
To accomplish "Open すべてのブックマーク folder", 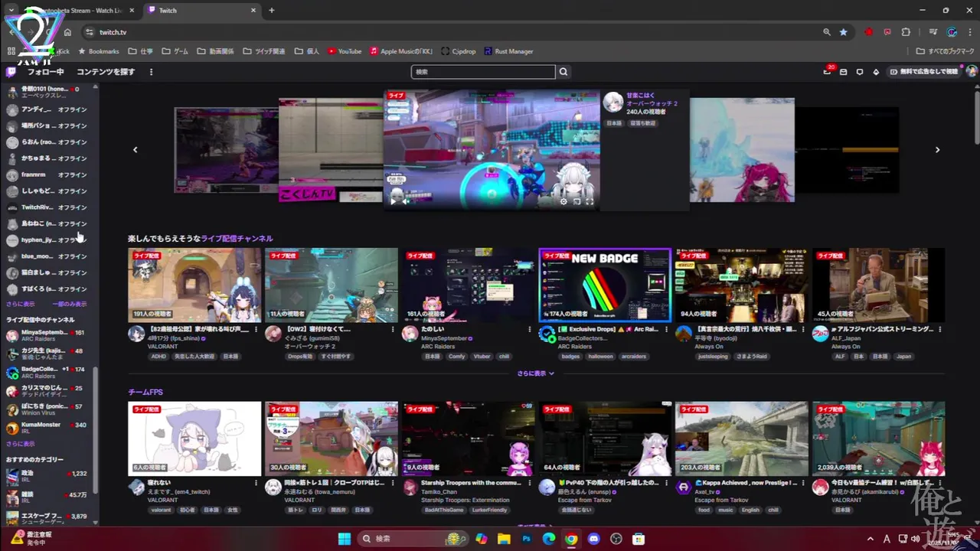I will click(x=946, y=51).
